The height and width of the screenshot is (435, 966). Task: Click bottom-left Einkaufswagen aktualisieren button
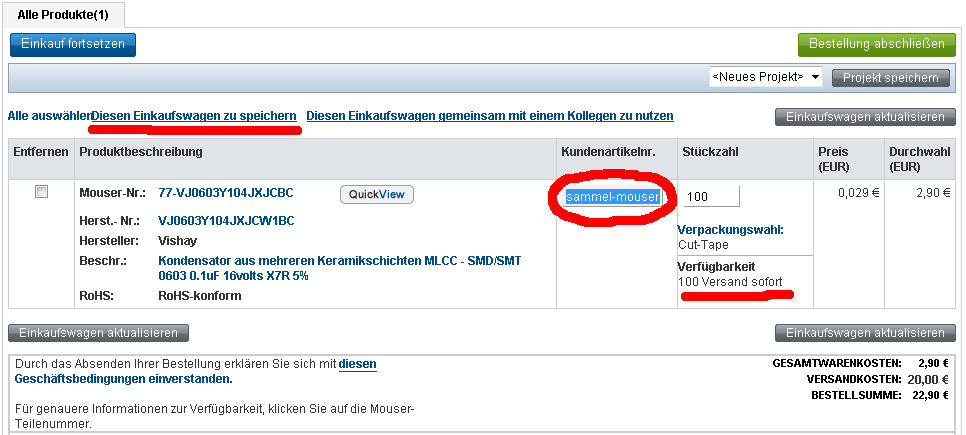pyautogui.click(x=99, y=333)
